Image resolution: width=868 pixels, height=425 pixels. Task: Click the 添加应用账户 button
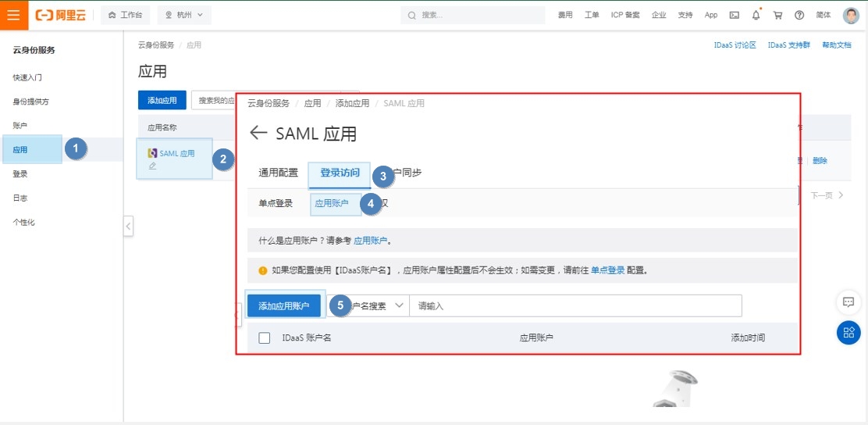283,305
